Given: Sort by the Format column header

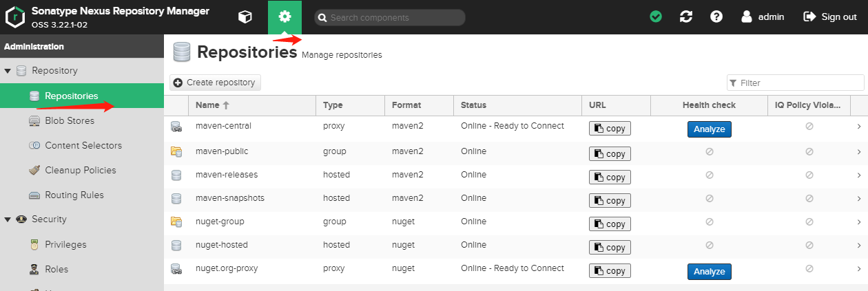Looking at the screenshot, I should pos(419,105).
